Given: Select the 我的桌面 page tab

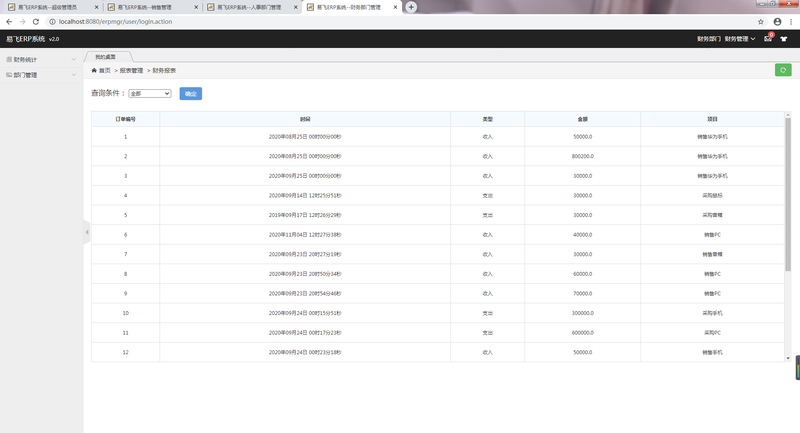Looking at the screenshot, I should [x=106, y=57].
